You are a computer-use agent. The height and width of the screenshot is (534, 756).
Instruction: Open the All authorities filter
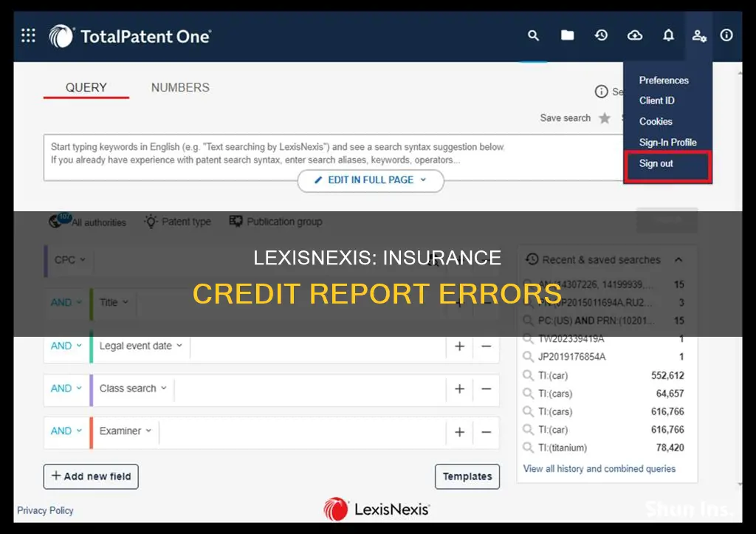point(88,222)
